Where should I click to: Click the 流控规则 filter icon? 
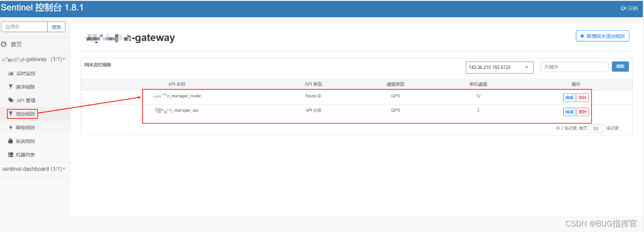point(11,114)
